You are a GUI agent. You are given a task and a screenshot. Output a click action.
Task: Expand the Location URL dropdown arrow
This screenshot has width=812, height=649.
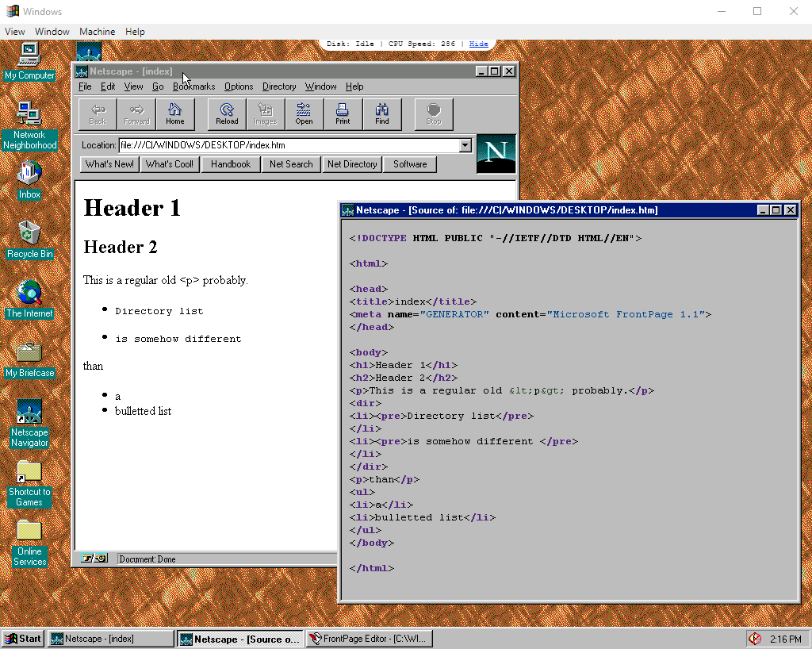465,145
